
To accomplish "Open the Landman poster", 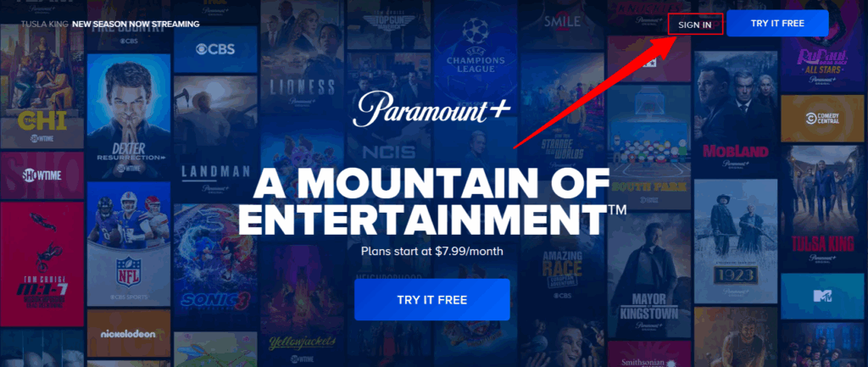I will tap(215, 138).
